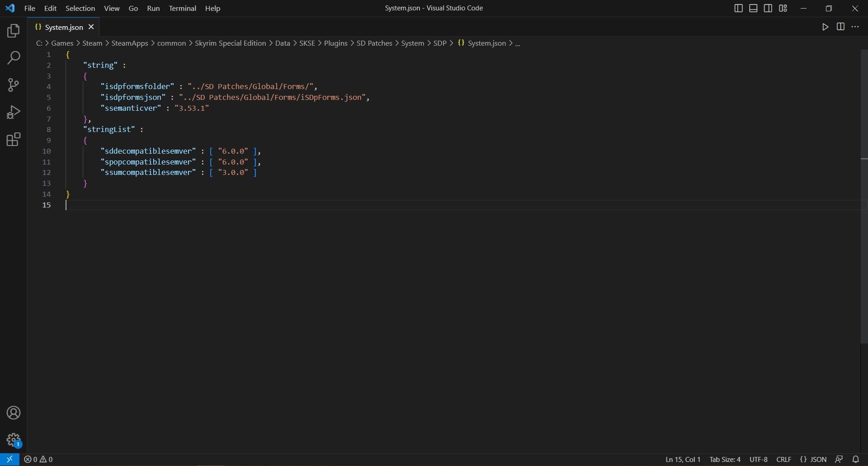Select JSON language mode in status bar

click(x=813, y=459)
